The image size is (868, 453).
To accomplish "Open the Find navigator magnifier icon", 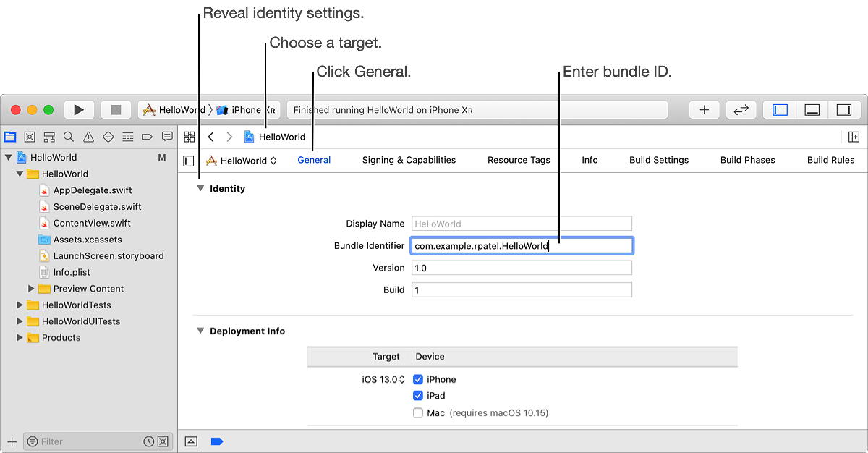I will (69, 137).
